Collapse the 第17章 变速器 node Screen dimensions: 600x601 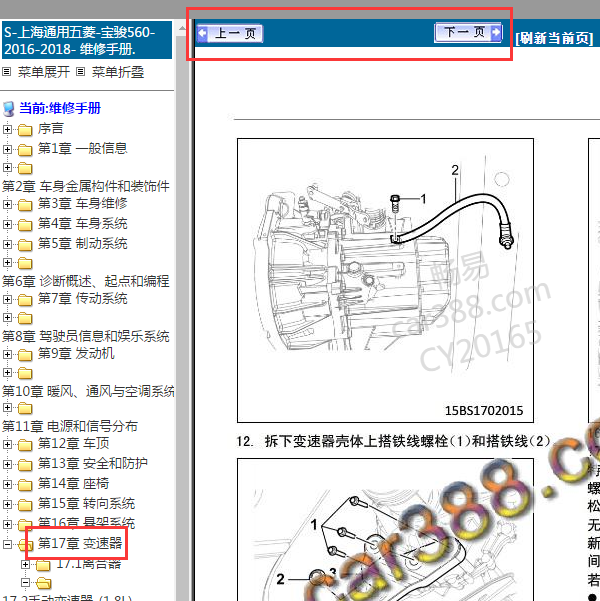[7, 544]
